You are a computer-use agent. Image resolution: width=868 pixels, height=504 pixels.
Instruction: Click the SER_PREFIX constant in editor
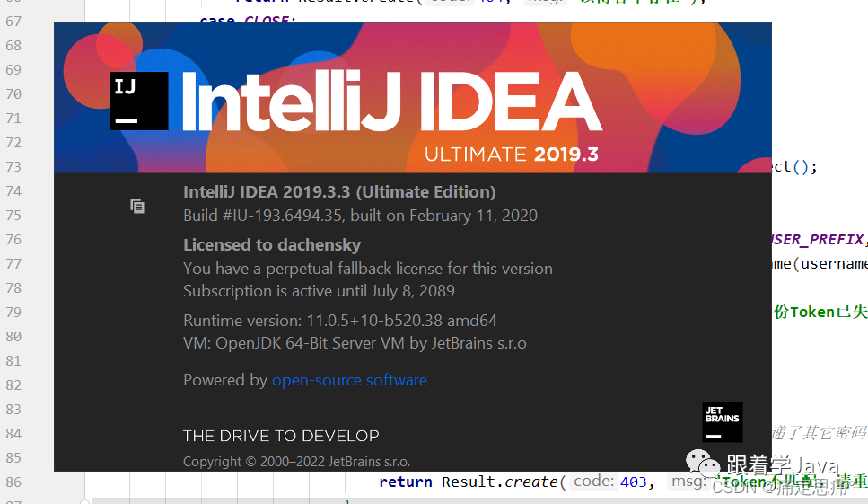(818, 239)
